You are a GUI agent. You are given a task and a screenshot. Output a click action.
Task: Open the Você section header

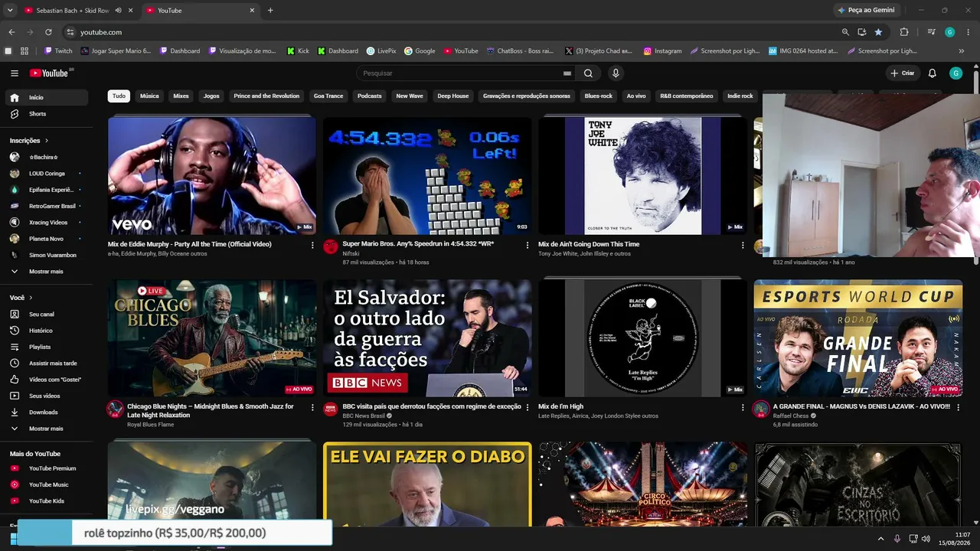coord(21,298)
